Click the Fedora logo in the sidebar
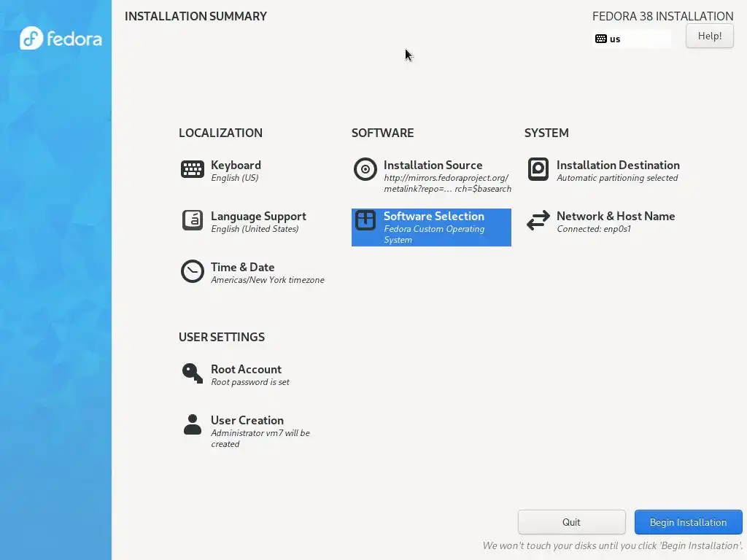Image resolution: width=747 pixels, height=560 pixels. (61, 38)
